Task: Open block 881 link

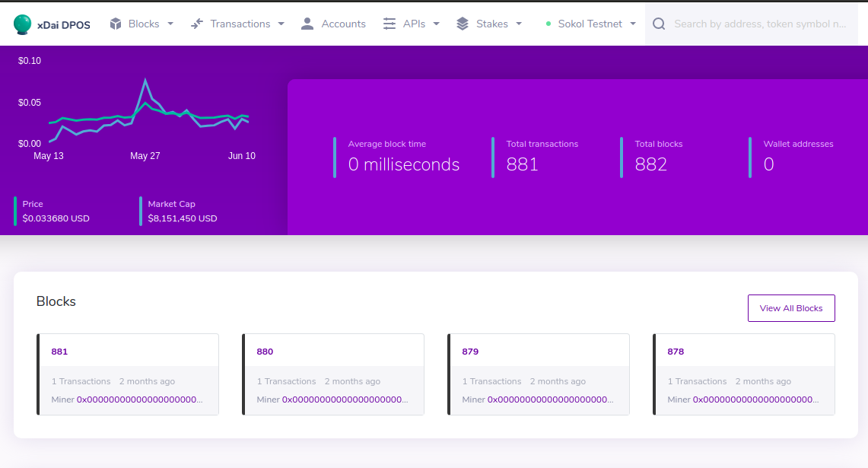Action: pyautogui.click(x=59, y=351)
